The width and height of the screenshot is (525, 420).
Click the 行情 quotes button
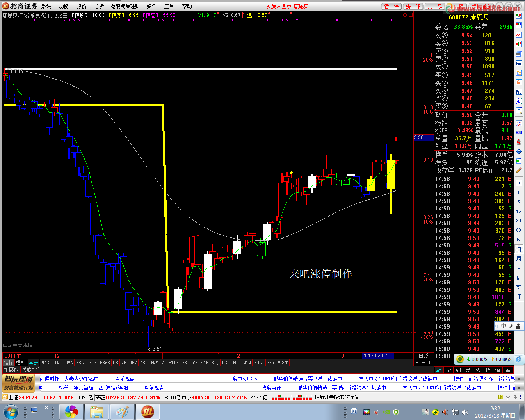(391, 6)
